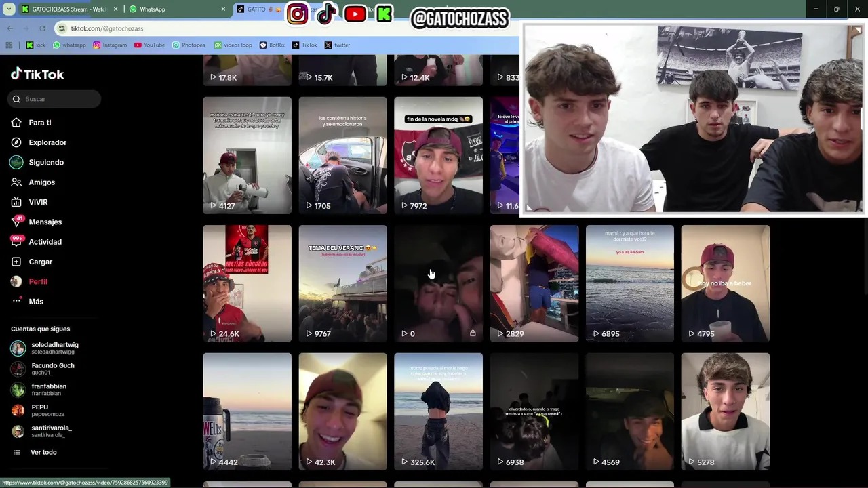Close the GATOCHOZASS Stream tab

pyautogui.click(x=115, y=9)
